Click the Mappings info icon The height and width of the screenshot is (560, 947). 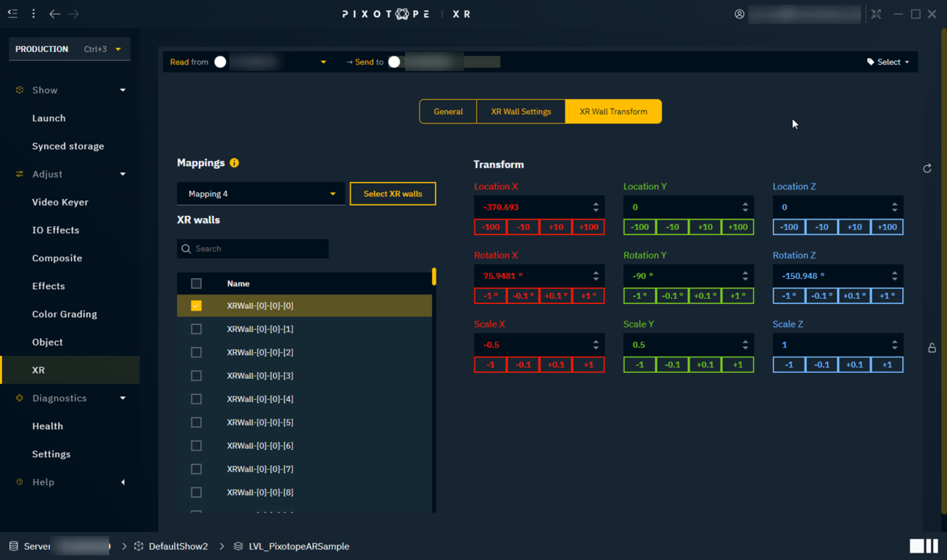[x=234, y=163]
